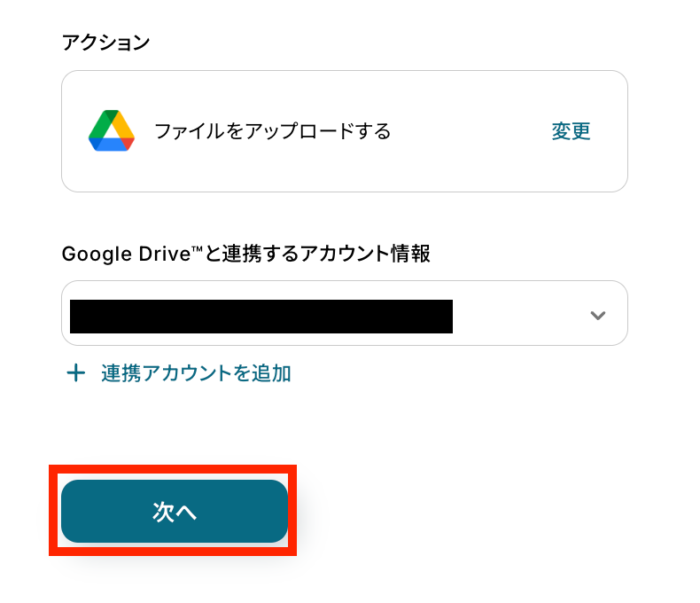
Task: Click the 連携アカウントを追加 link
Action: [x=196, y=373]
